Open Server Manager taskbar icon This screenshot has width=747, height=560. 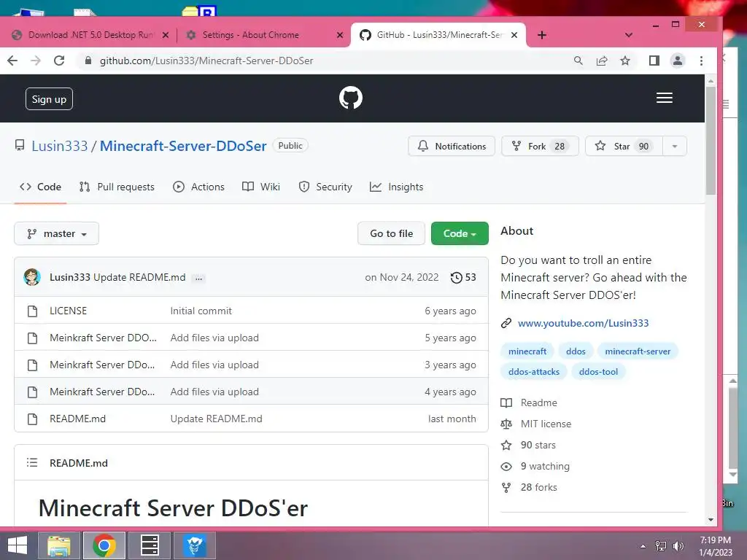[x=150, y=545]
